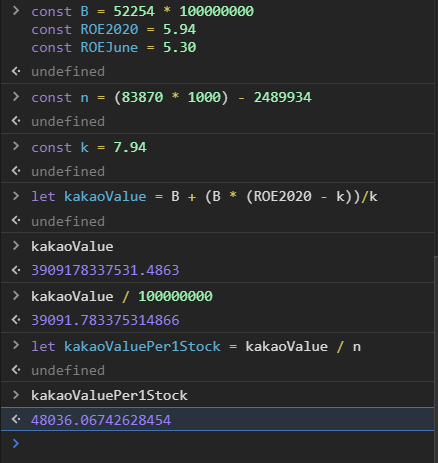Click the 'undefined' result under const n
Screen dimensions: 438x463
coord(68,121)
